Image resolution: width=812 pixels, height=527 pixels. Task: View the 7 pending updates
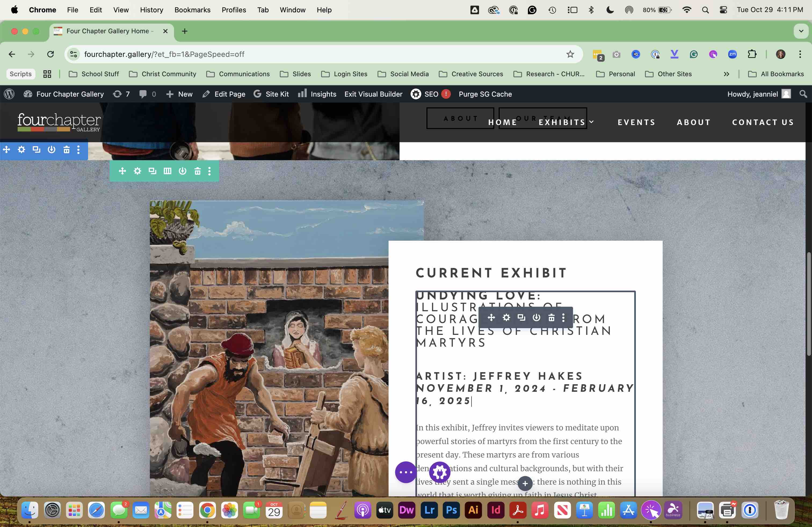[121, 94]
